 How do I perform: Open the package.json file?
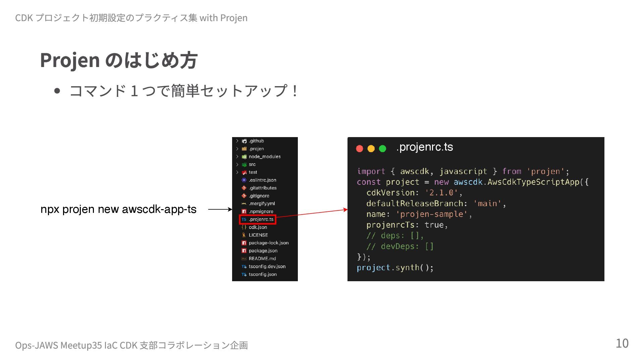click(263, 251)
